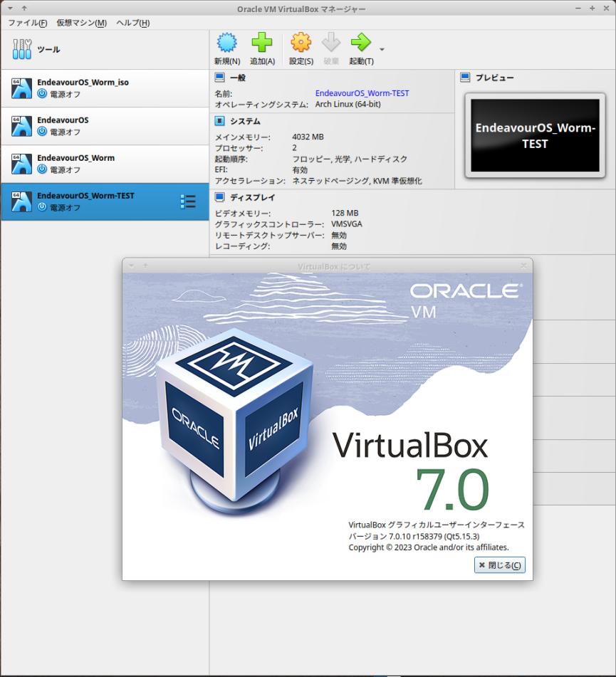616x677 pixels.
Task: Open window menu arrow in main title bar
Action: tap(10, 9)
